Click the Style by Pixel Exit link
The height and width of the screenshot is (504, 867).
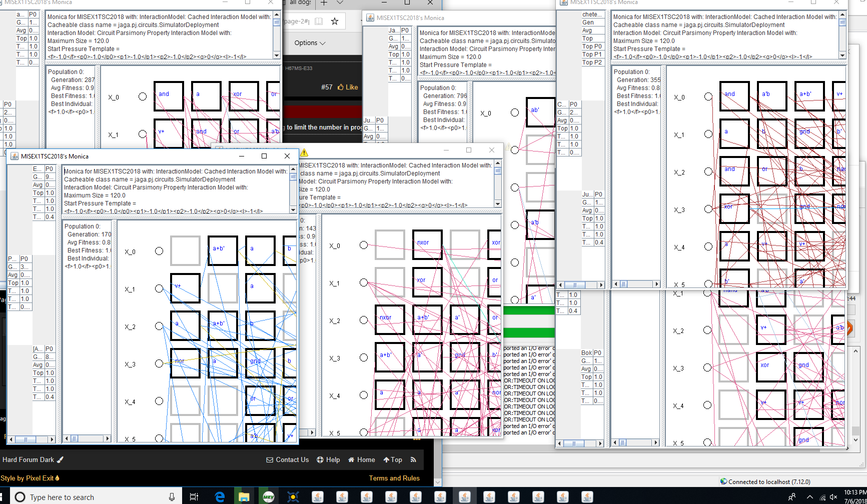click(30, 478)
